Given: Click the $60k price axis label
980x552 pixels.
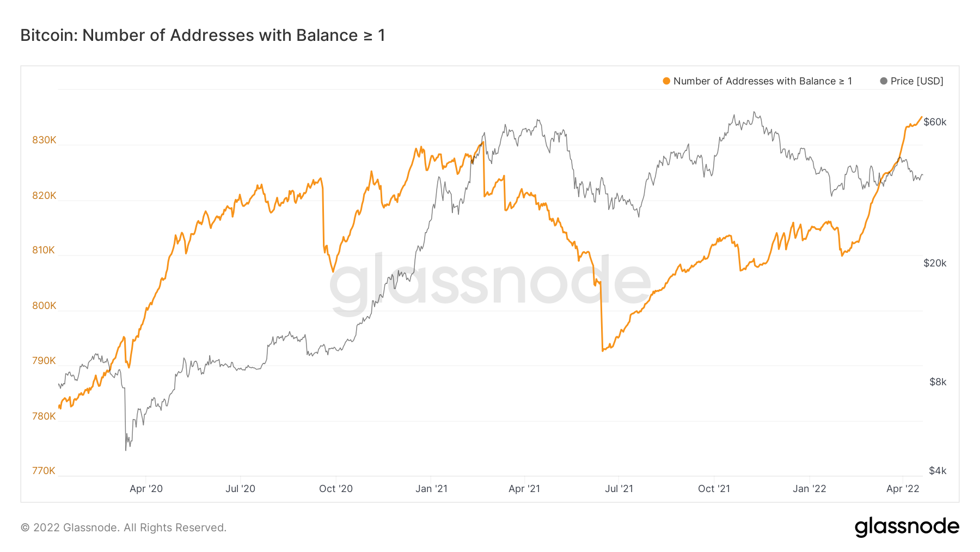Looking at the screenshot, I should (935, 122).
